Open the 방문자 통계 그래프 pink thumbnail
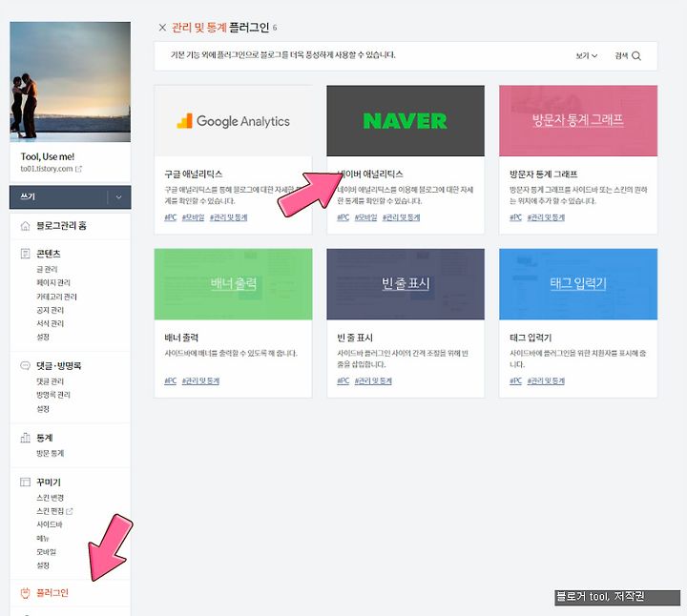Image resolution: width=687 pixels, height=616 pixels. [578, 121]
